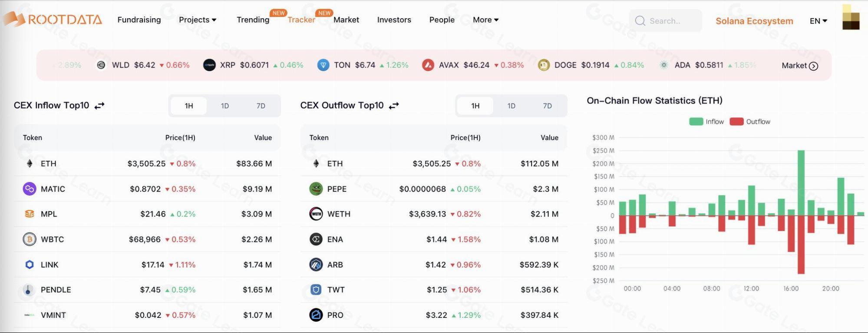Click the PENDLE token icon
868x333 pixels.
click(x=28, y=290)
